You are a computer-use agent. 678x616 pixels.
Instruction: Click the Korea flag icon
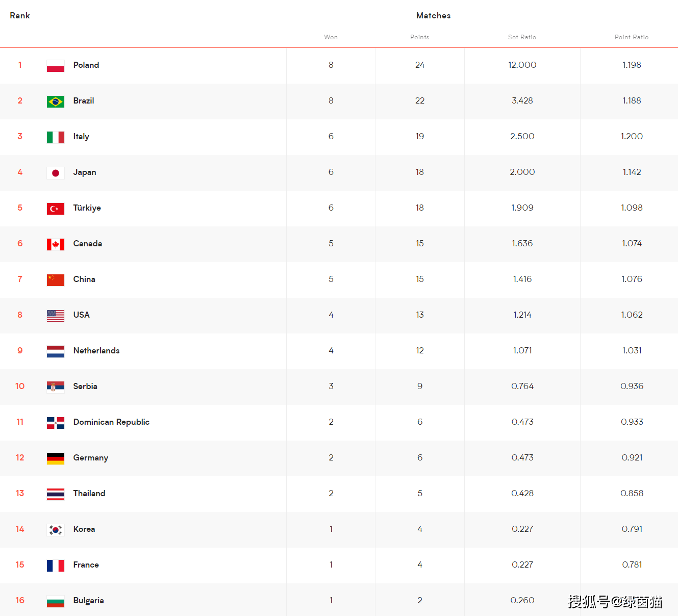[x=56, y=530]
